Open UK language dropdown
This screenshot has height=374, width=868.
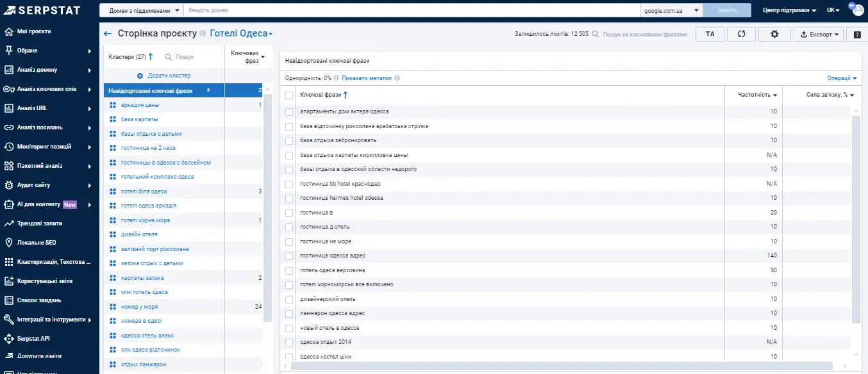click(x=833, y=10)
